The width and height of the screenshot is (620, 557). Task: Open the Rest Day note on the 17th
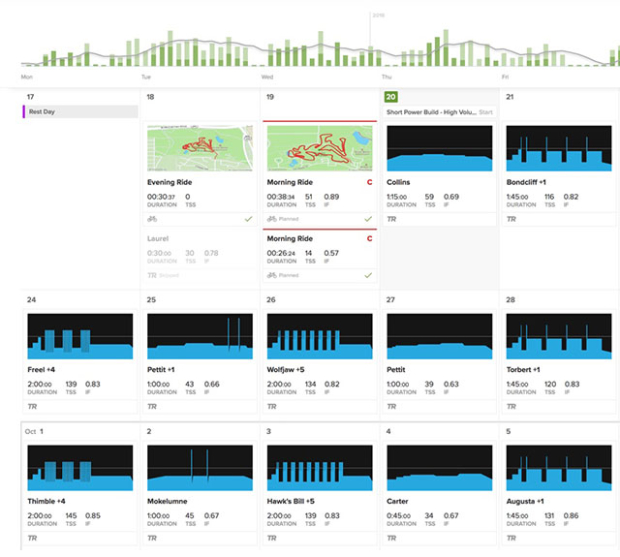[x=80, y=112]
